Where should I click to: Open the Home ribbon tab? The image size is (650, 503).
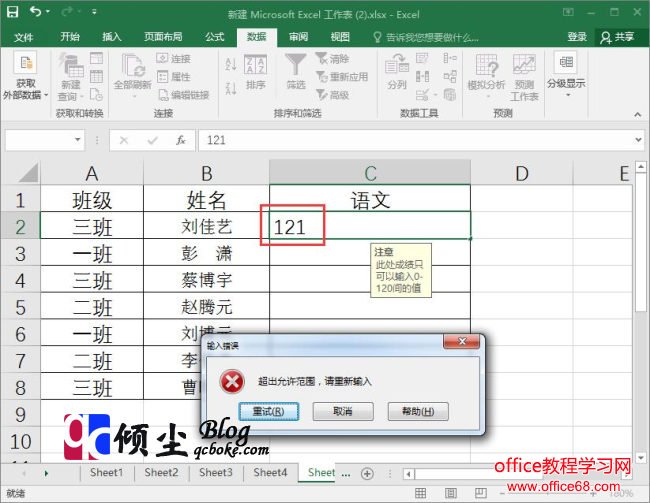tap(70, 37)
